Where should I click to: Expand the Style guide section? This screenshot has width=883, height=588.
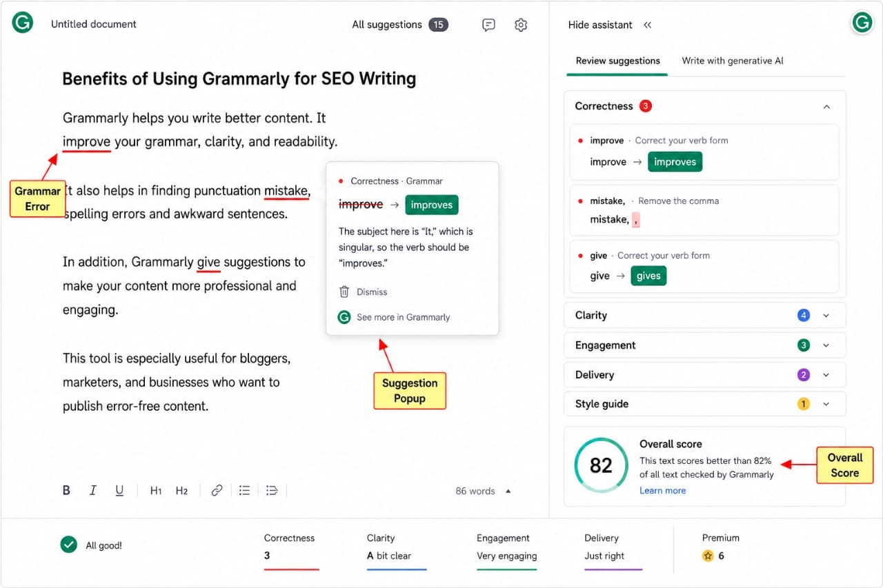tap(826, 404)
